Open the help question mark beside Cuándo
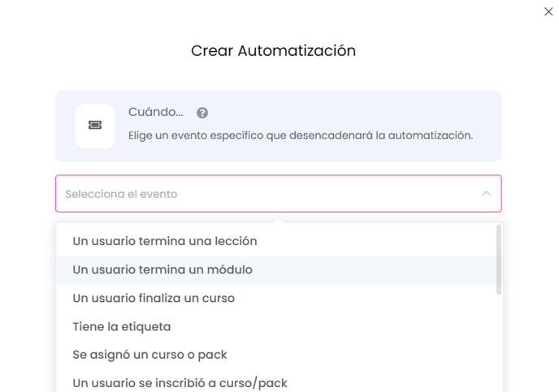The width and height of the screenshot is (559, 392). (x=202, y=113)
